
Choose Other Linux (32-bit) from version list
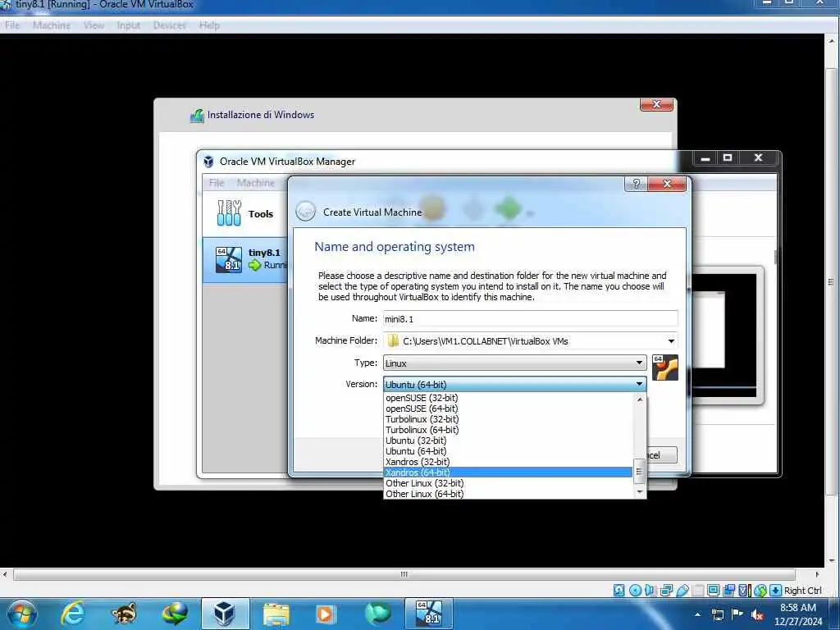(509, 483)
